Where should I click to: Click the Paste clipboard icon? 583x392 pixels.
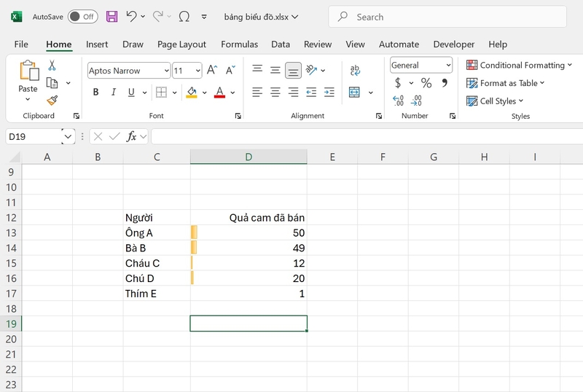(29, 71)
